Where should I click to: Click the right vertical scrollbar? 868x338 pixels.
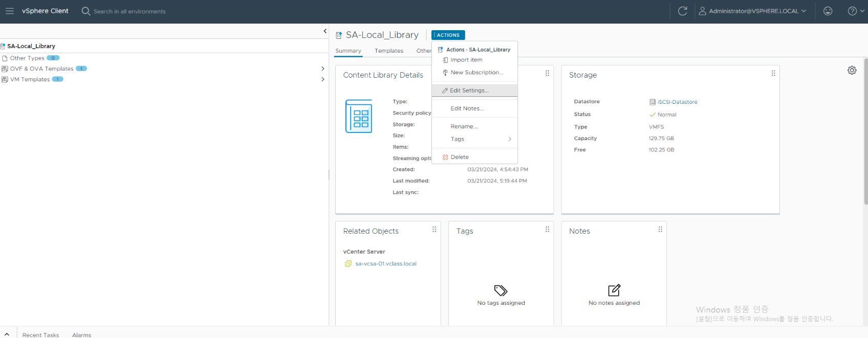click(x=865, y=131)
